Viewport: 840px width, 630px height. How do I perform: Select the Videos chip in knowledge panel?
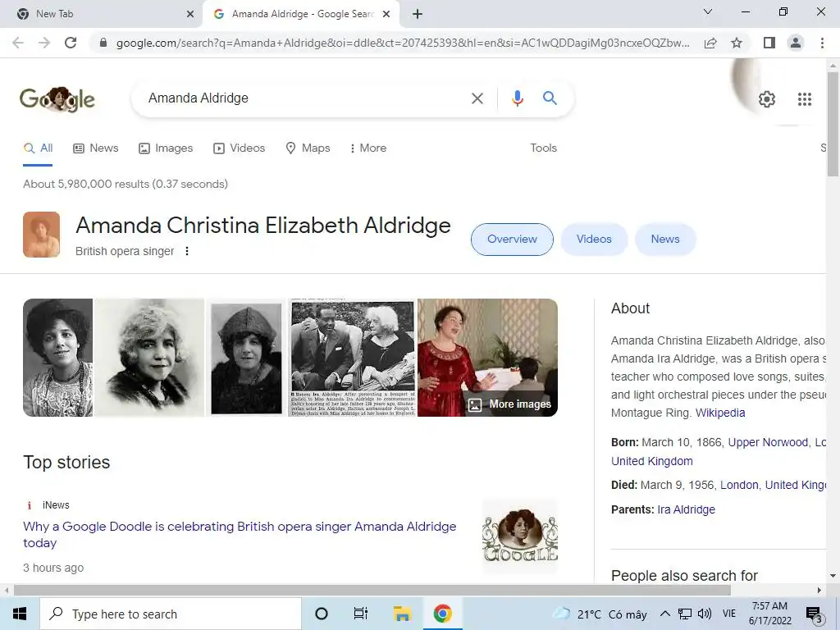tap(594, 240)
